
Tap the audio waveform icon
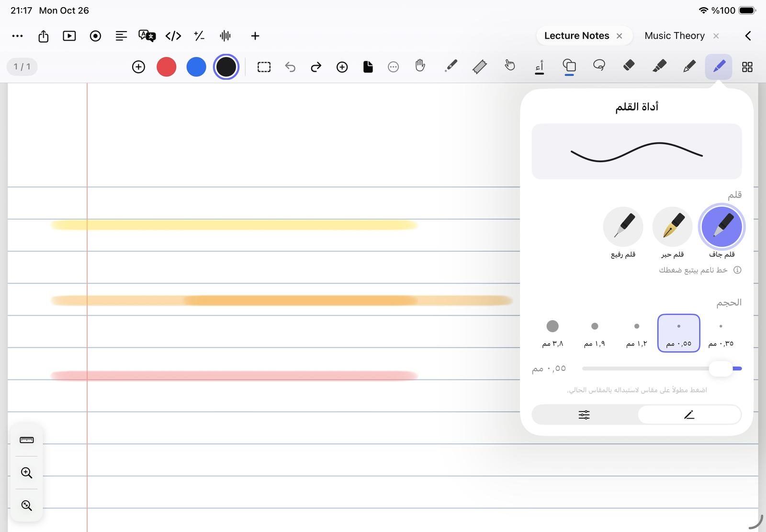tap(225, 36)
